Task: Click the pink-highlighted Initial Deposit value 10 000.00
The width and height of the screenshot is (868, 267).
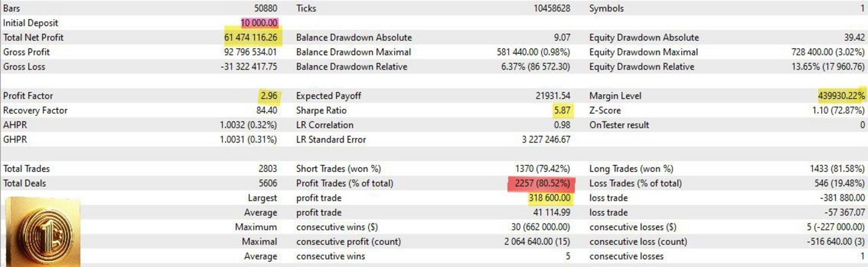Action: click(x=259, y=23)
